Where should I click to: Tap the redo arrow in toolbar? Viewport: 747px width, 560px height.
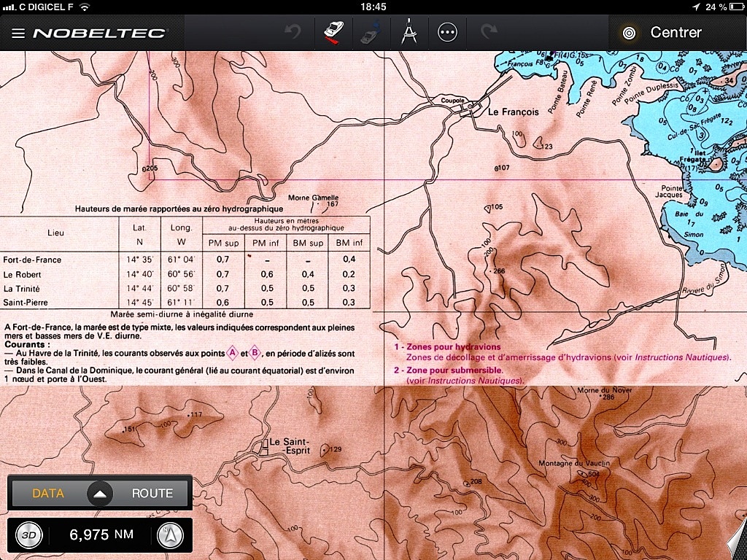coord(489,32)
